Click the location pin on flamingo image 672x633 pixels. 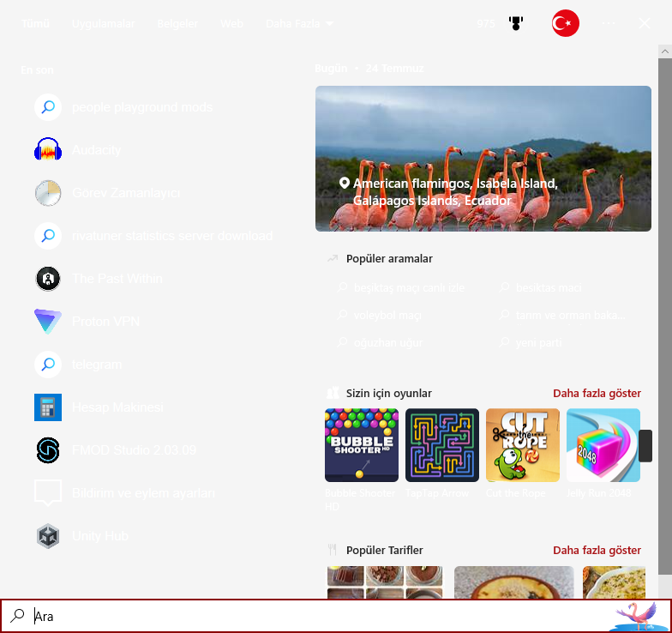click(344, 184)
